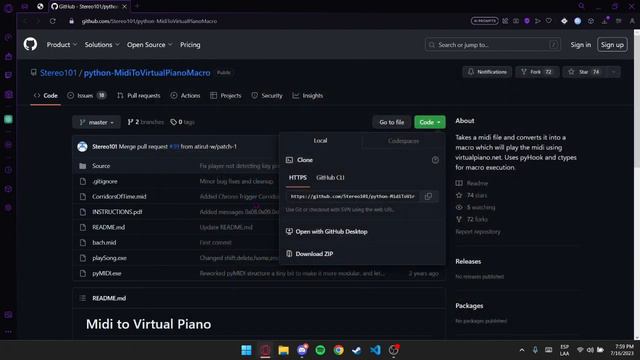Viewport: 640px width, 360px height.
Task: Open Spotify from taskbar
Action: (x=320, y=350)
